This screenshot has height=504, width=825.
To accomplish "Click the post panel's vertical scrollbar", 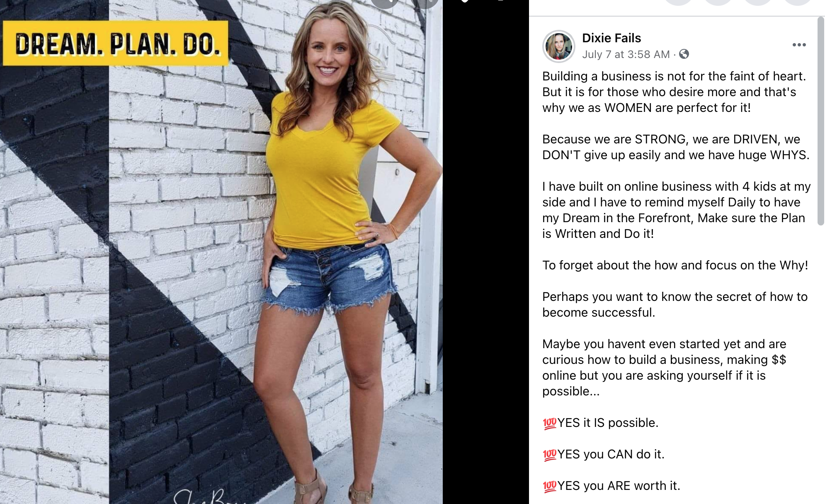I will (x=821, y=121).
